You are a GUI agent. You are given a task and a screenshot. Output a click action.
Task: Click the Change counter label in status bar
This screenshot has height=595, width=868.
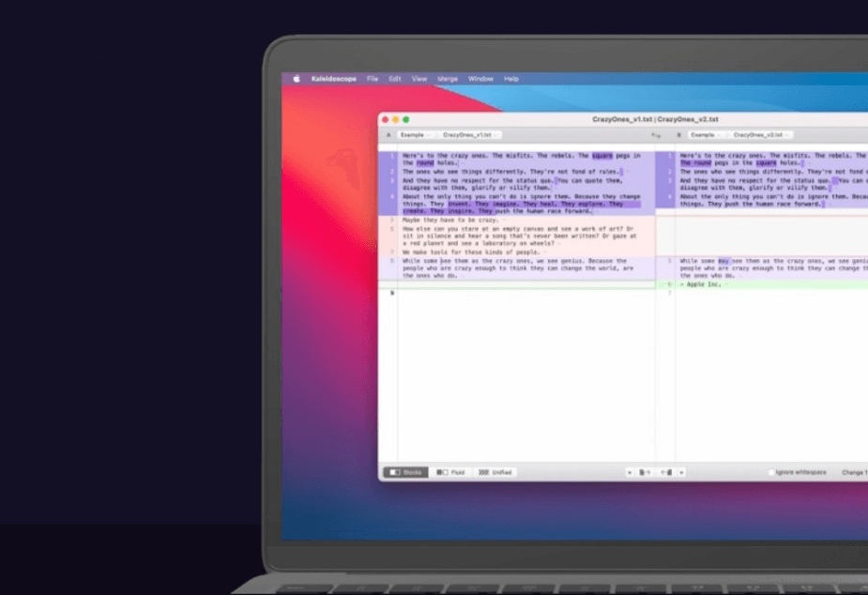point(855,472)
